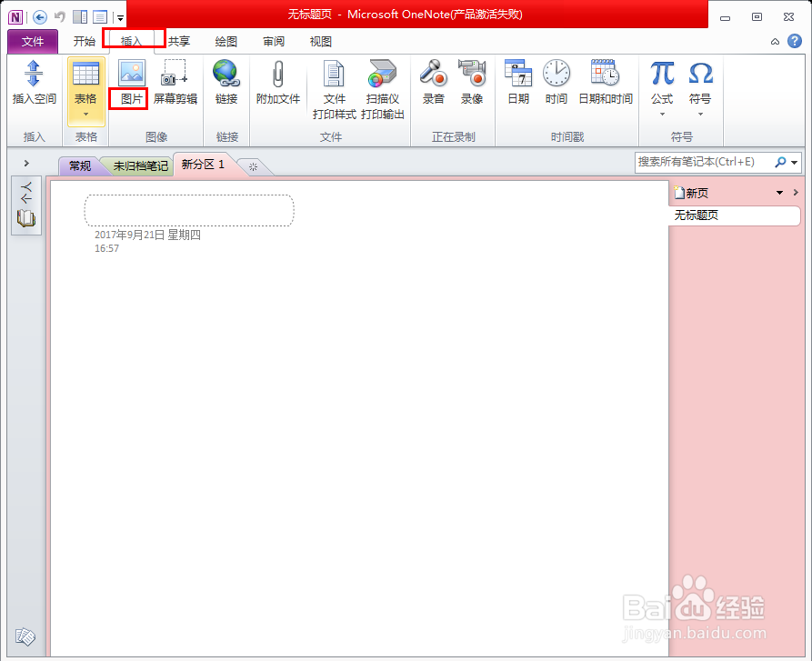Image resolution: width=812 pixels, height=661 pixels.
Task: Expand the Symbol dropdown arrow
Action: click(700, 114)
